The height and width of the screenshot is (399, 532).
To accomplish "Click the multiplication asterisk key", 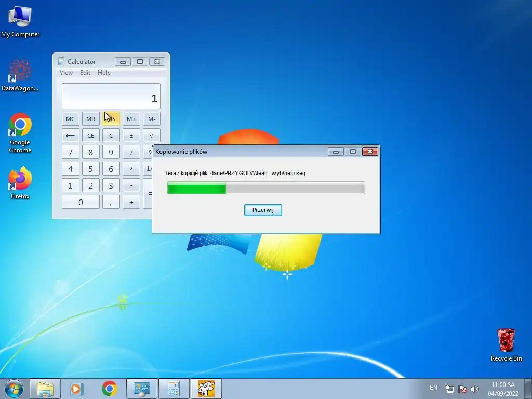I will click(131, 169).
